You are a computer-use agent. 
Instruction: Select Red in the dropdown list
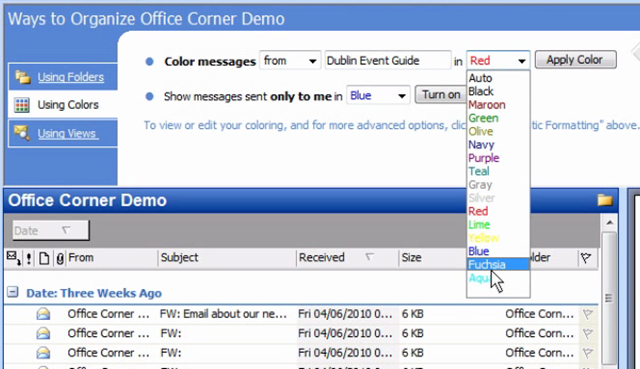(x=498, y=211)
